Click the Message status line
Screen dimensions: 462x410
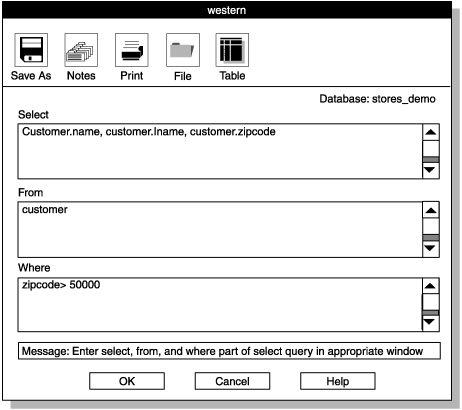pyautogui.click(x=229, y=351)
